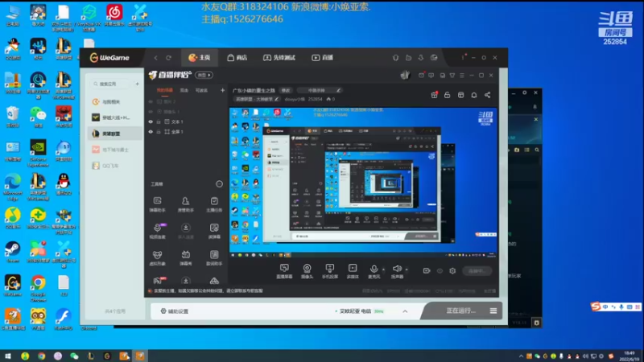This screenshot has height=362, width=644.
Task: Toggle visibility of the 文本 1 layer
Action: tap(151, 122)
